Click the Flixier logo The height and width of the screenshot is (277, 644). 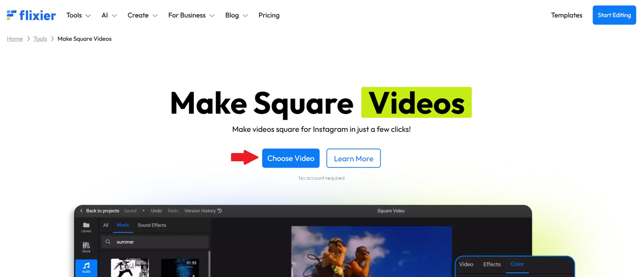(x=31, y=15)
